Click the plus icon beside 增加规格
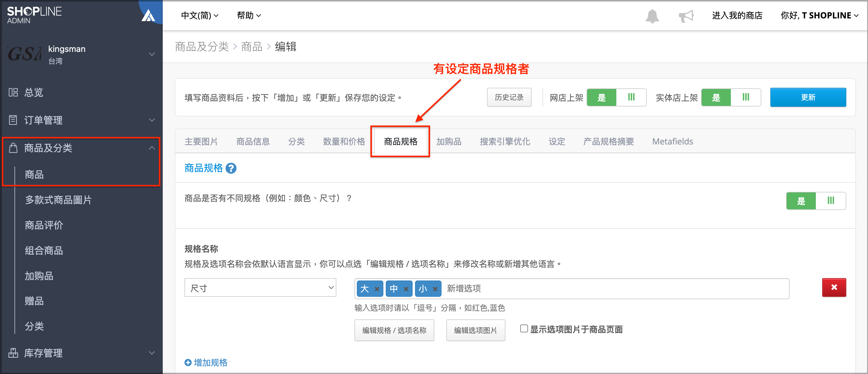868x374 pixels. click(188, 363)
